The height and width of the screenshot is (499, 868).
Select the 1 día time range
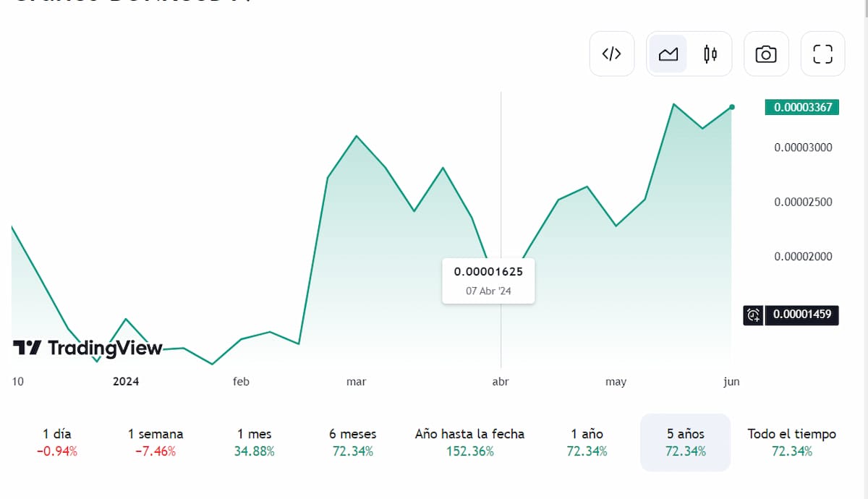click(x=57, y=442)
